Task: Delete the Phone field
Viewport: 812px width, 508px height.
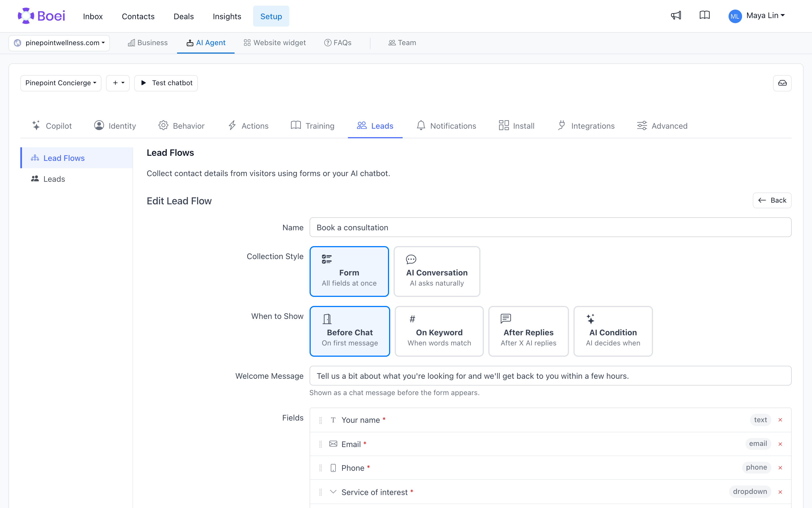Action: click(x=780, y=468)
